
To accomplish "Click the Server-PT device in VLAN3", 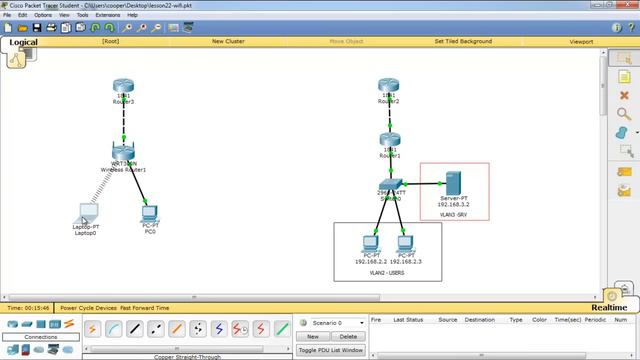I will pyautogui.click(x=453, y=184).
